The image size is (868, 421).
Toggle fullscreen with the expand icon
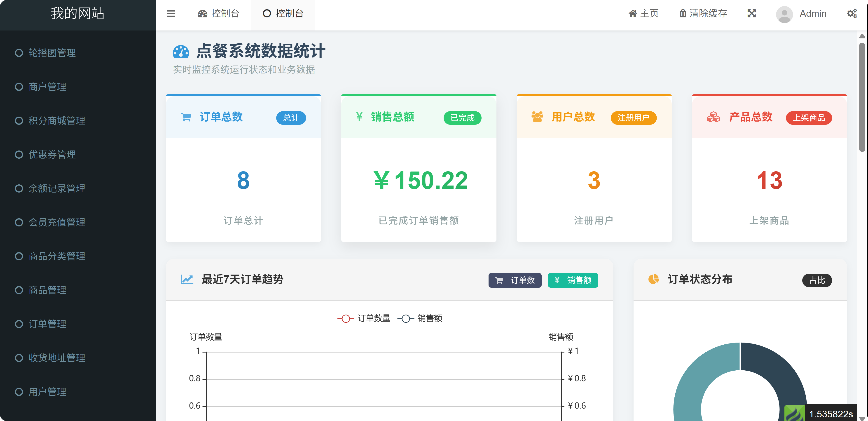pyautogui.click(x=751, y=14)
